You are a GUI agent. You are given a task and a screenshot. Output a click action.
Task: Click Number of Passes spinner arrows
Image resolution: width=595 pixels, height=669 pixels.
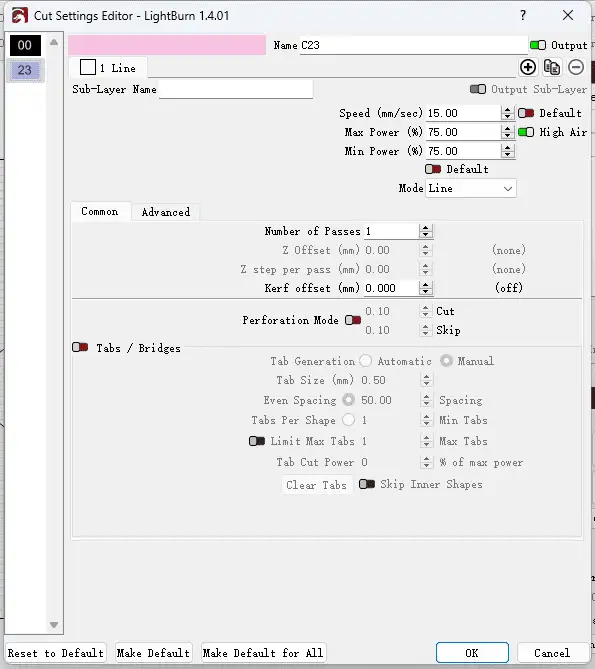pyautogui.click(x=425, y=231)
